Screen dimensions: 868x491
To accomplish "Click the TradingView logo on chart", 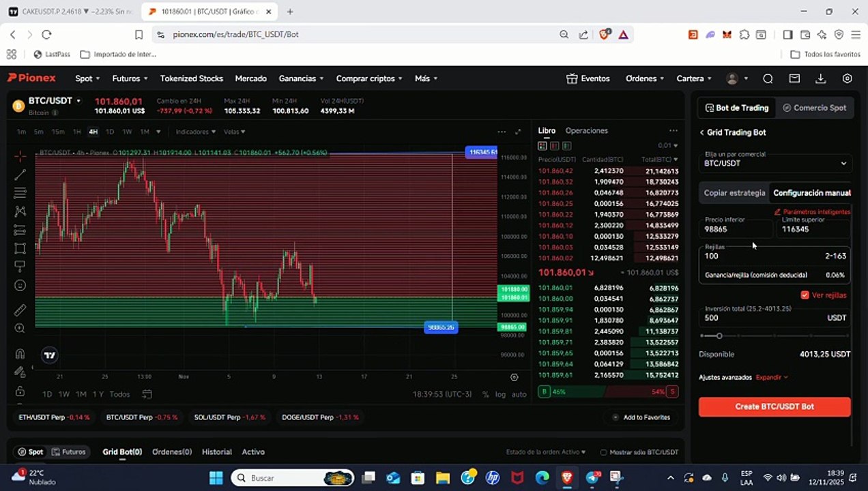I will pos(49,355).
